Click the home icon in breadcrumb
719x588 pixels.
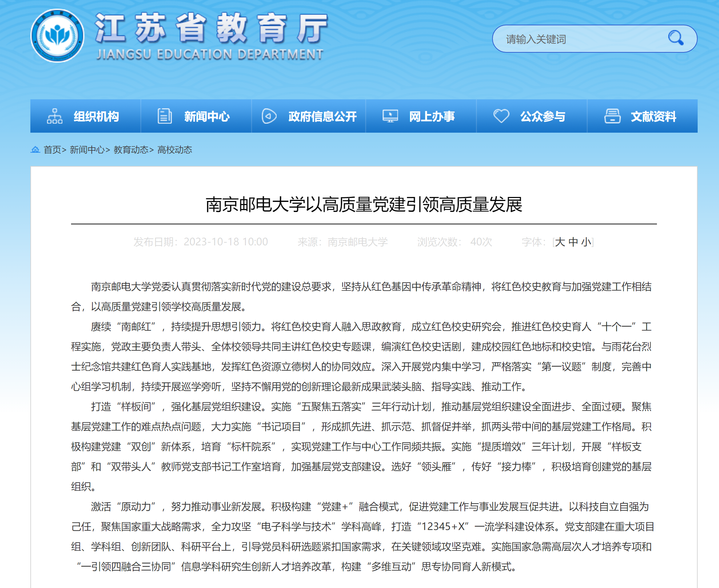(x=35, y=149)
